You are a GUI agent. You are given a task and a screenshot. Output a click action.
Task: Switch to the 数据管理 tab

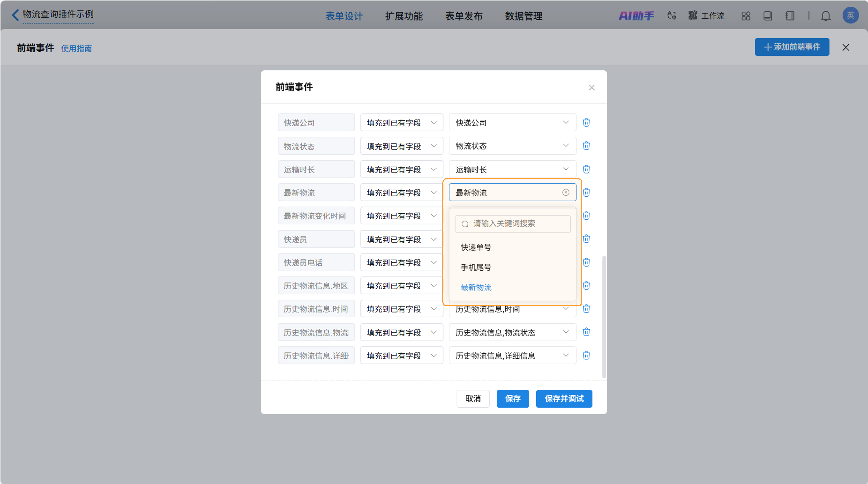click(x=523, y=16)
